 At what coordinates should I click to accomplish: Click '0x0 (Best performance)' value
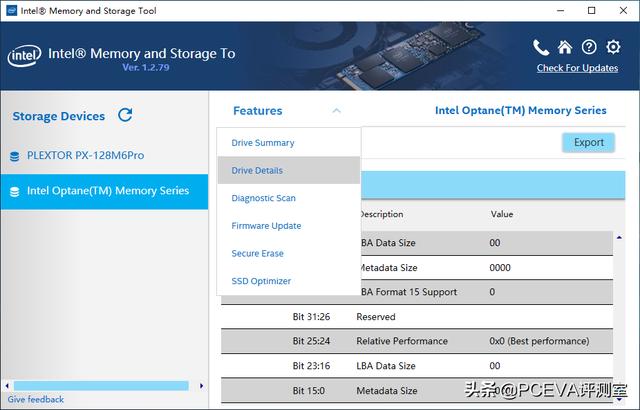(x=539, y=341)
